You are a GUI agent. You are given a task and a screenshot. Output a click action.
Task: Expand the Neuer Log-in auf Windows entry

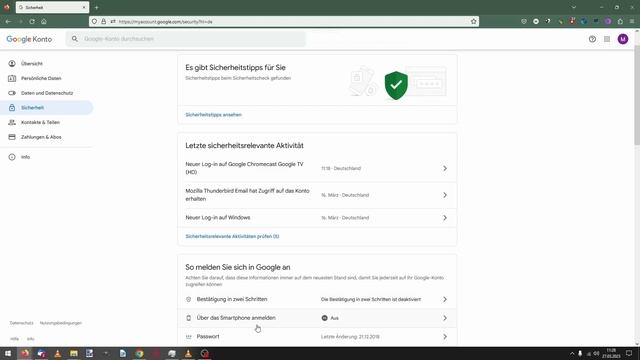tap(317, 218)
